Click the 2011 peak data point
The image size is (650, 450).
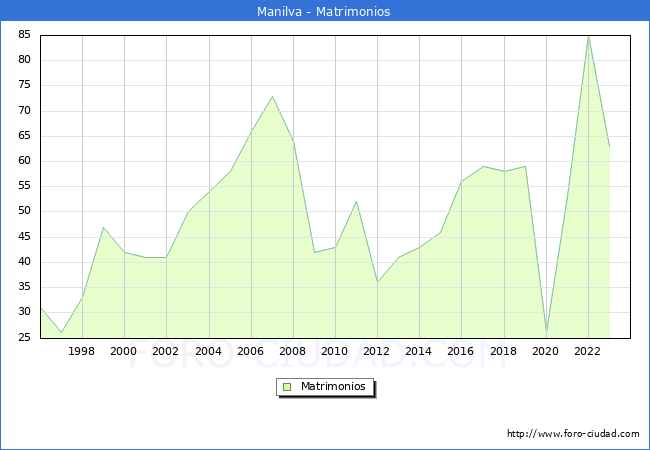click(356, 202)
